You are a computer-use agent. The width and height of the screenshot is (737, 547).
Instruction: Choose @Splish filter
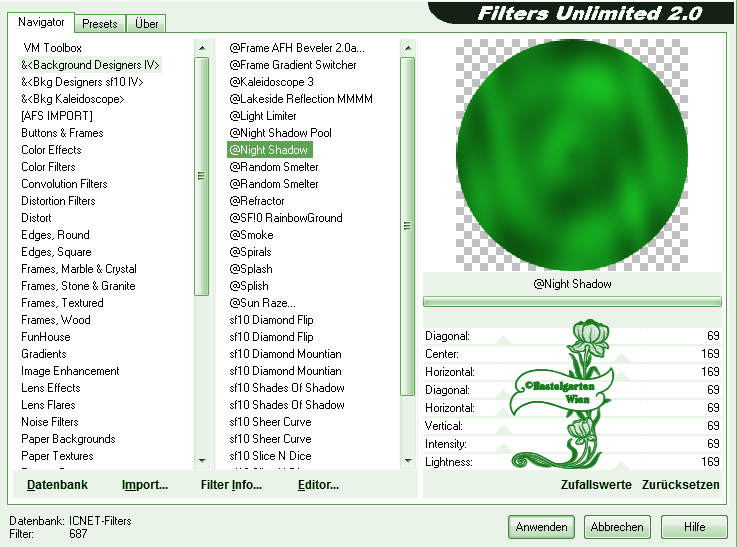tap(249, 286)
